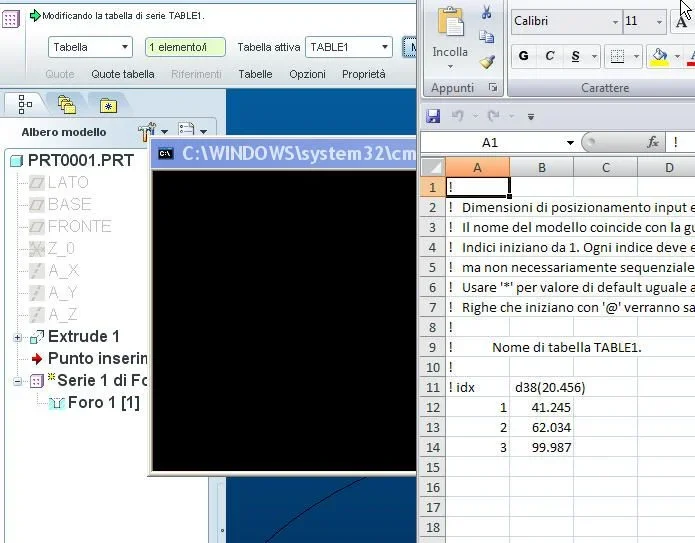This screenshot has width=695, height=543.
Task: Open the borders dropdown arrow
Action: (636, 56)
